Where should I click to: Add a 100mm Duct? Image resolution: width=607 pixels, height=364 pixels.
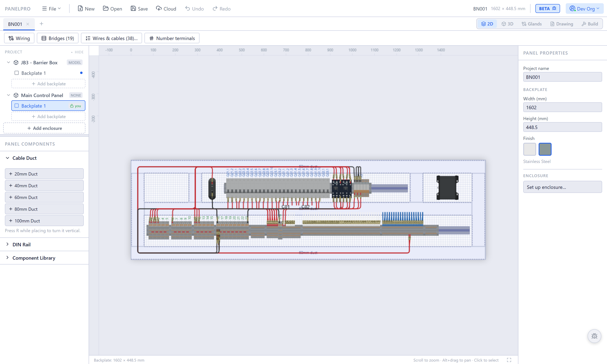tap(44, 221)
